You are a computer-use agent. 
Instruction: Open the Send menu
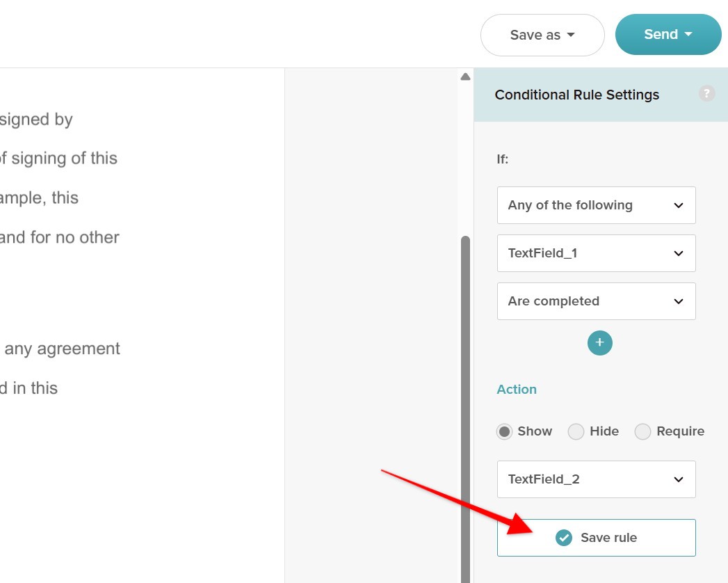point(668,34)
